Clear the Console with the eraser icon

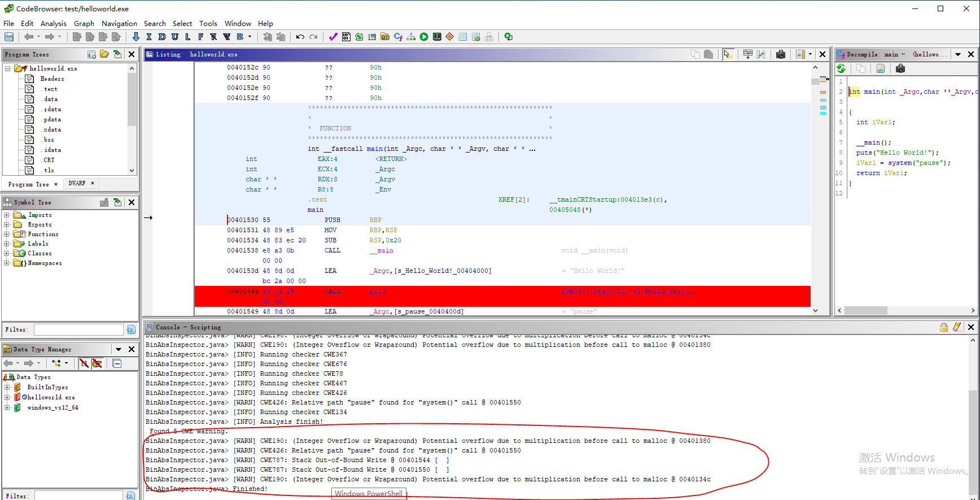pyautogui.click(x=957, y=327)
